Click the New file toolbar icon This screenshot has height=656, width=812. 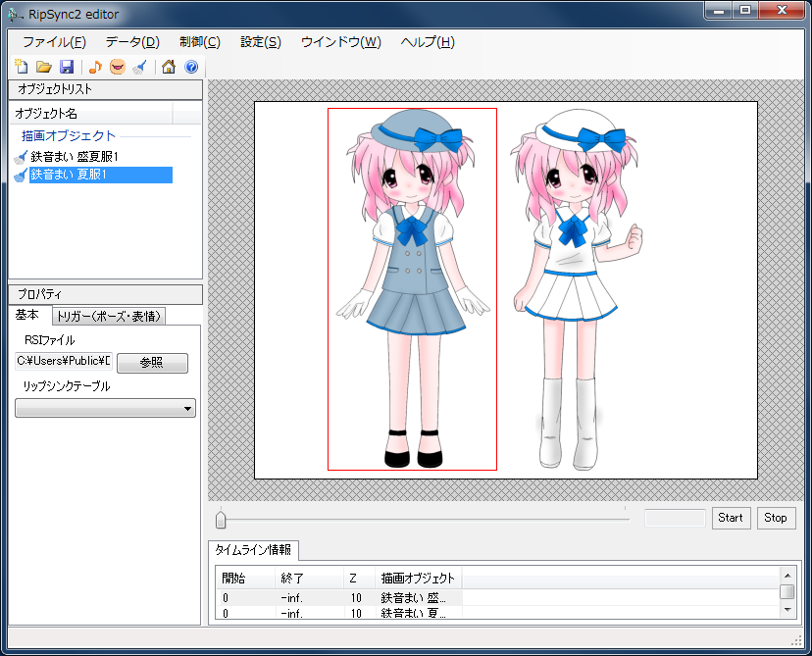pos(22,67)
